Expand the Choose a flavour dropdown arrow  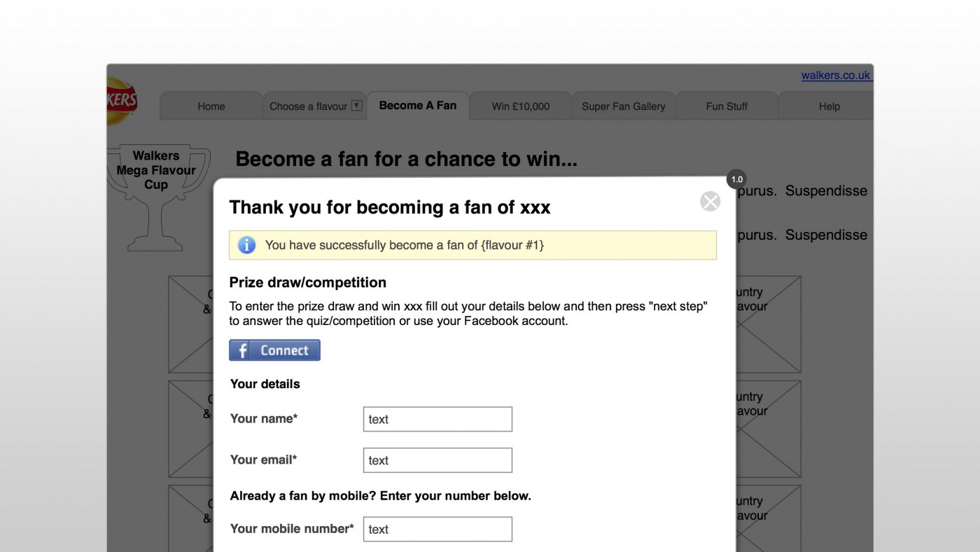pyautogui.click(x=356, y=106)
